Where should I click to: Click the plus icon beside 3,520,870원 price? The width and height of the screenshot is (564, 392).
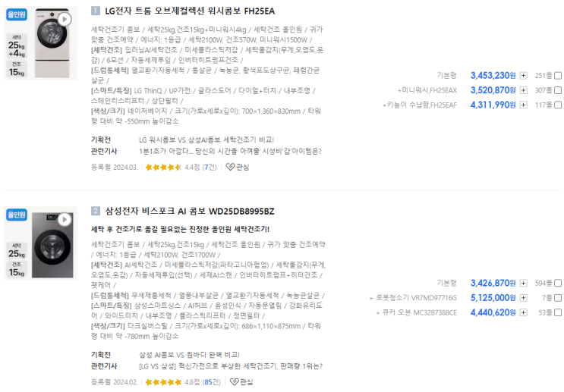pyautogui.click(x=523, y=90)
